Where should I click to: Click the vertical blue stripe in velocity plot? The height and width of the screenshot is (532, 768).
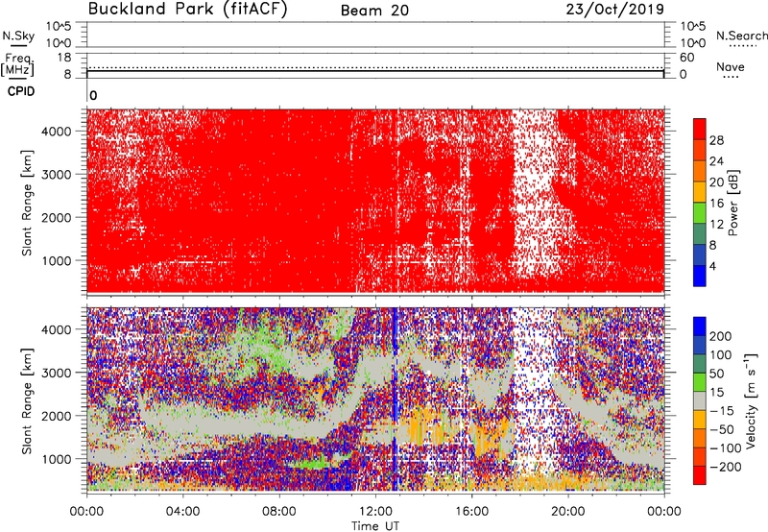tap(395, 399)
